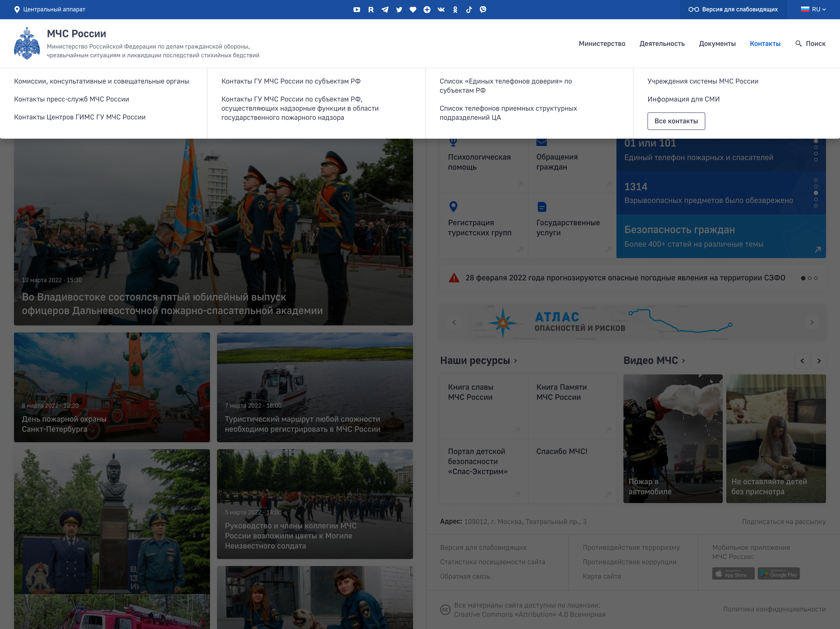Click the location pin next to Центральный аппарат

click(x=17, y=9)
